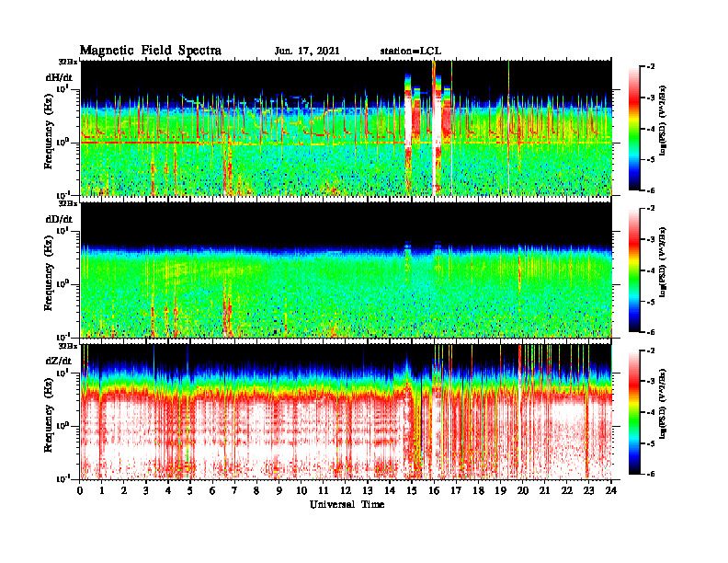Click hour "20" on the Universal Time axis
Viewport: 728px width, 563px height.
(x=523, y=491)
